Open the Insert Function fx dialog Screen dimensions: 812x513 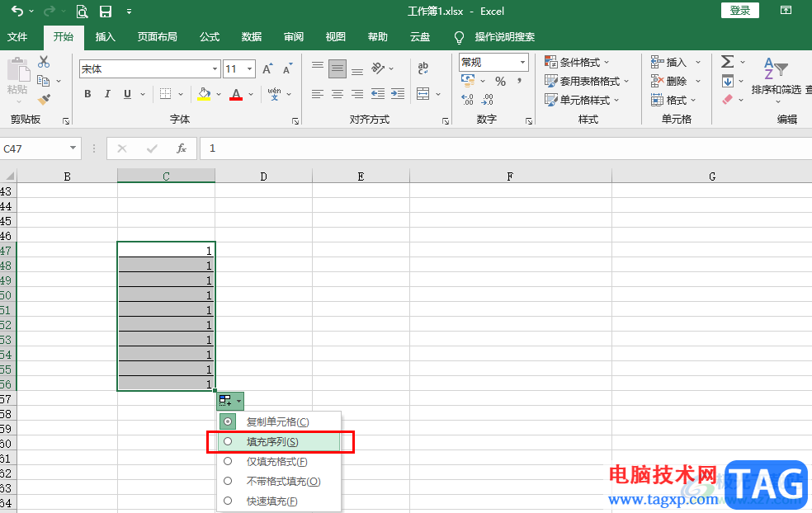pos(182,148)
